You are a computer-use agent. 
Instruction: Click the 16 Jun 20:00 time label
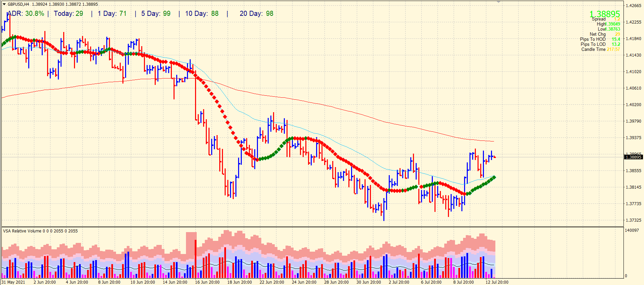[x=207, y=282]
